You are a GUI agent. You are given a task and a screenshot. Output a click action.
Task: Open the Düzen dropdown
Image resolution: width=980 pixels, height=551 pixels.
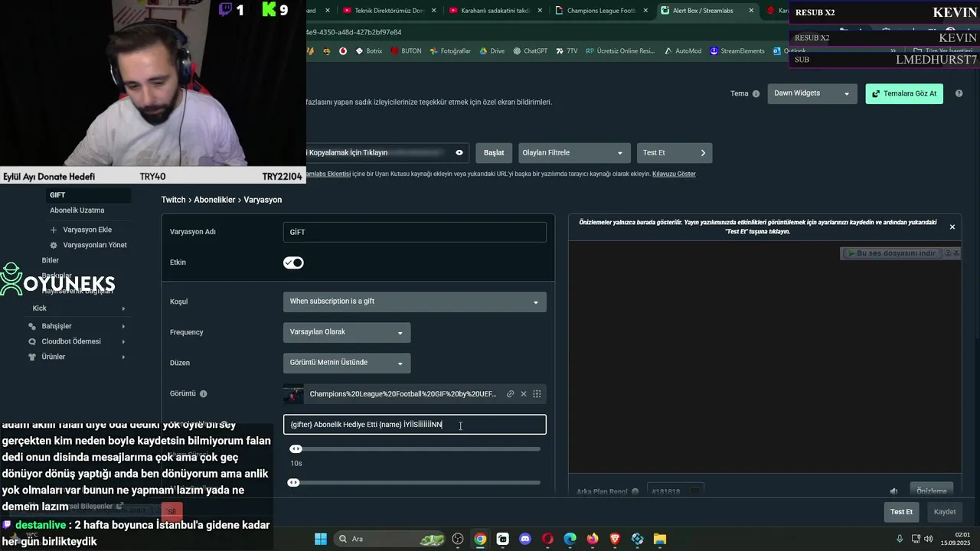point(347,363)
